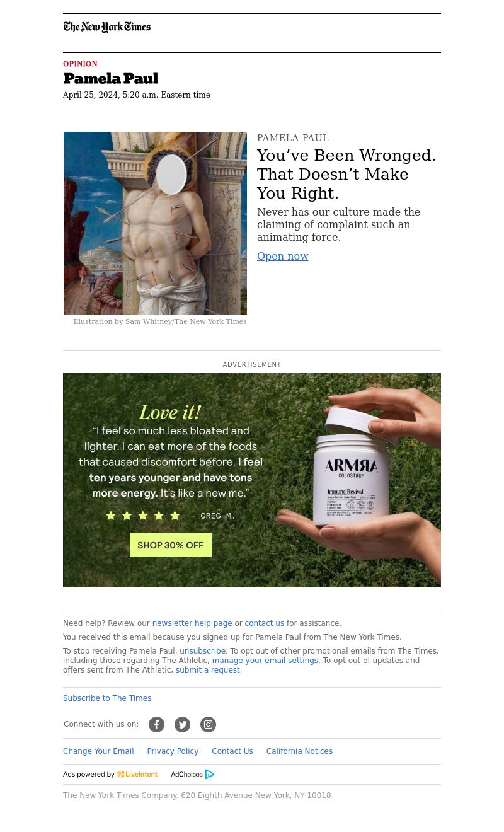This screenshot has height=832, width=504.
Task: Open the 'You've Been Wronged' headline
Action: pos(346,174)
